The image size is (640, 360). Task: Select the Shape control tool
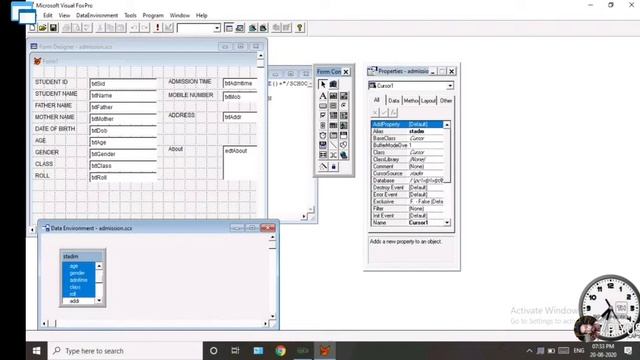344,145
